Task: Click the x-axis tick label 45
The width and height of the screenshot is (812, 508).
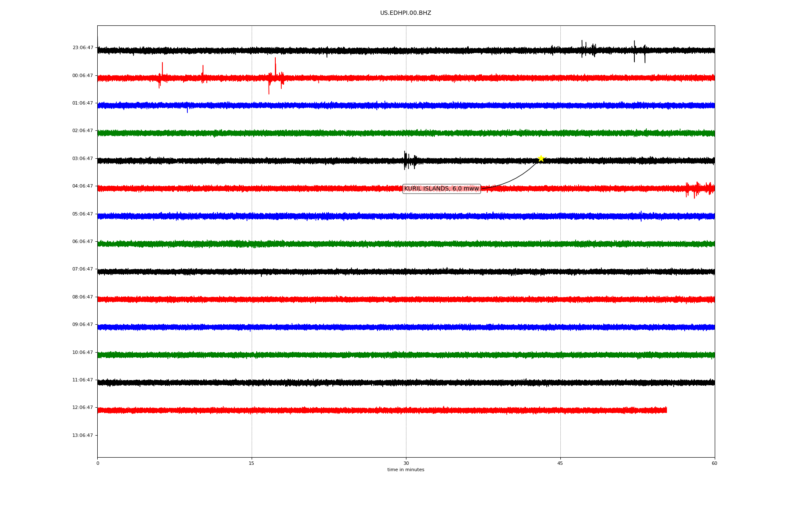Action: coord(560,464)
